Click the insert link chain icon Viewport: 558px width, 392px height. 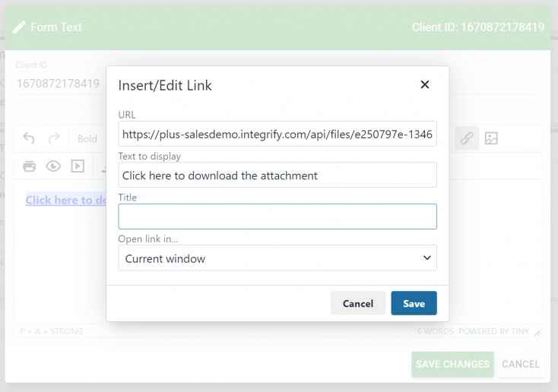[x=466, y=138]
